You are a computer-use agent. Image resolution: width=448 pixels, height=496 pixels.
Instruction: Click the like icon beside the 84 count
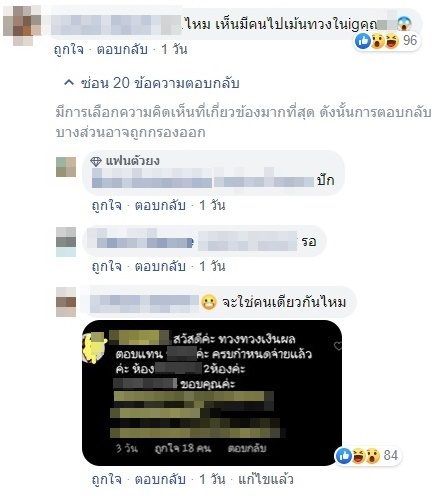pyautogui.click(x=344, y=455)
